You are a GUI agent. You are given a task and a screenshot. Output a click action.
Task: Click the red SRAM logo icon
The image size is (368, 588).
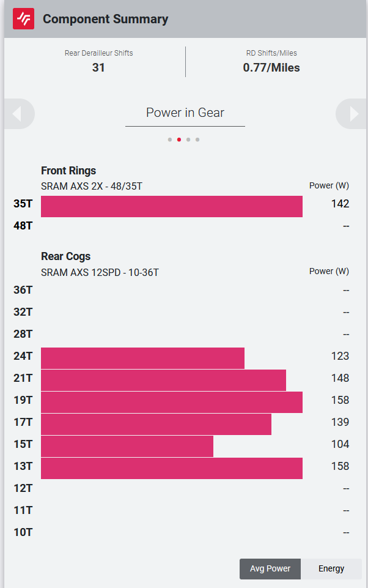tap(23, 19)
